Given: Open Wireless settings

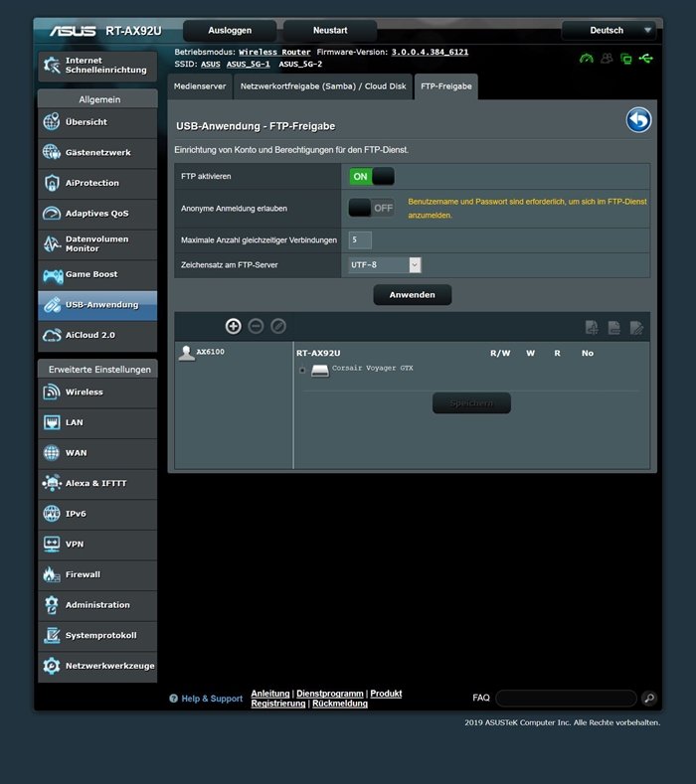Looking at the screenshot, I should [97, 392].
